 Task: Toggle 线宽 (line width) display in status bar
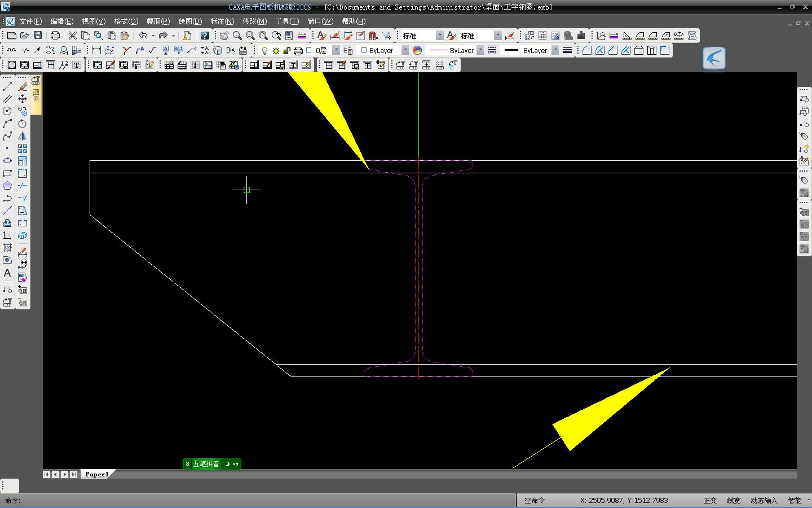coord(734,501)
